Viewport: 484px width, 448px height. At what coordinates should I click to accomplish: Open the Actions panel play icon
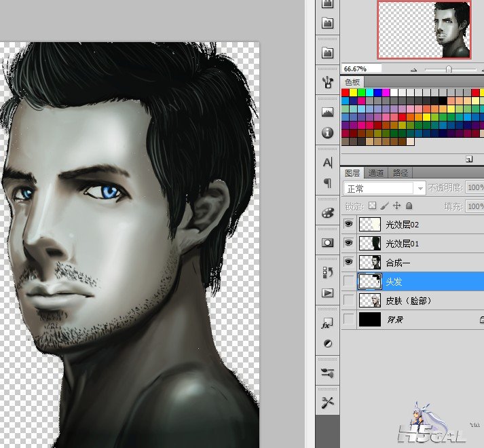coord(328,293)
